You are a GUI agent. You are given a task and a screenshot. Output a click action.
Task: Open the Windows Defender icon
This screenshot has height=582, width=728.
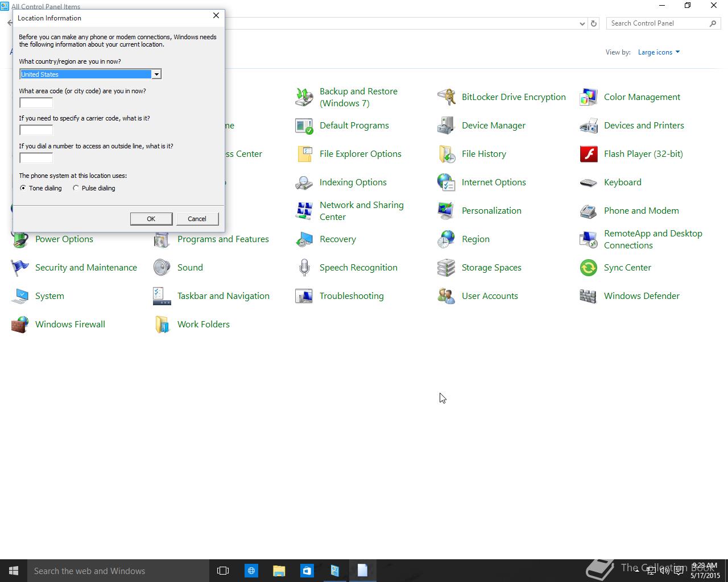click(x=589, y=296)
